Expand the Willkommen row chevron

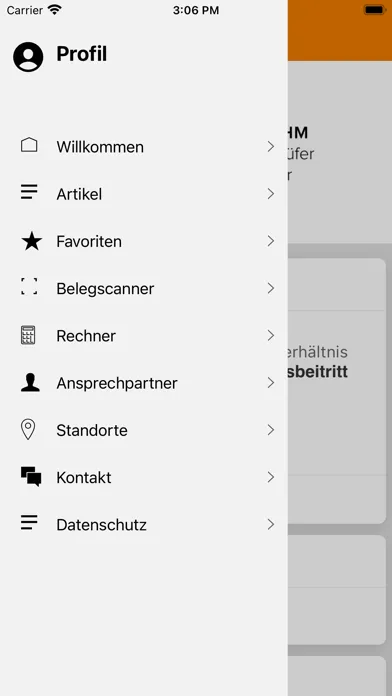[x=271, y=146]
